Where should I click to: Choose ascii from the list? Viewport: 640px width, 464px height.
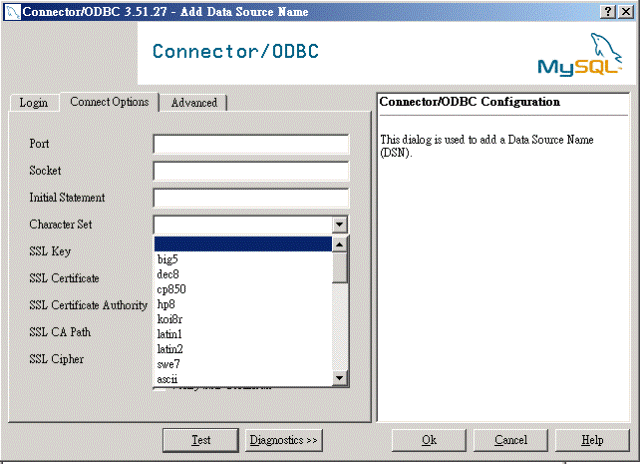pos(243,379)
